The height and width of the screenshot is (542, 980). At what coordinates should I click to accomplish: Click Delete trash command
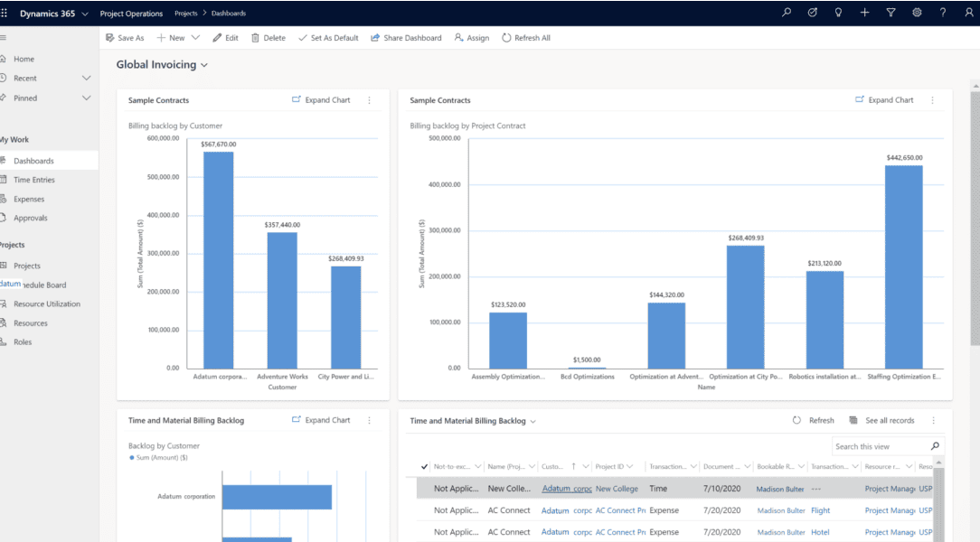[x=269, y=38]
